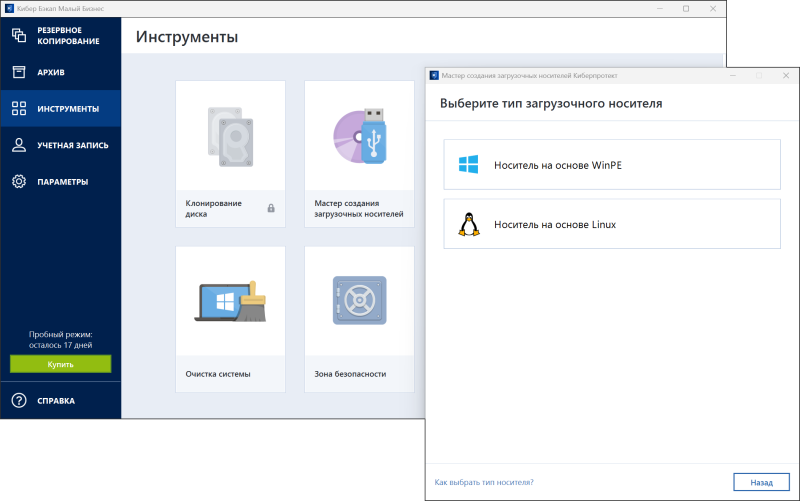Click lock icon on Клонирование диска
Image resolution: width=800 pixels, height=501 pixels.
271,208
